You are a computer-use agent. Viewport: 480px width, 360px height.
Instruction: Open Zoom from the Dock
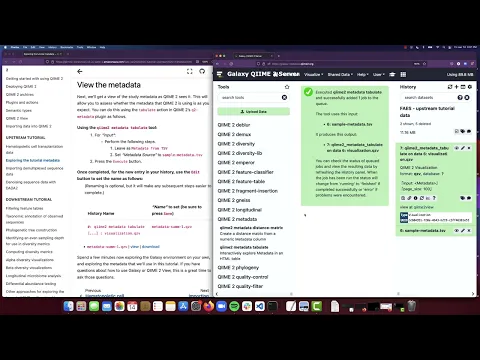click(x=221, y=306)
